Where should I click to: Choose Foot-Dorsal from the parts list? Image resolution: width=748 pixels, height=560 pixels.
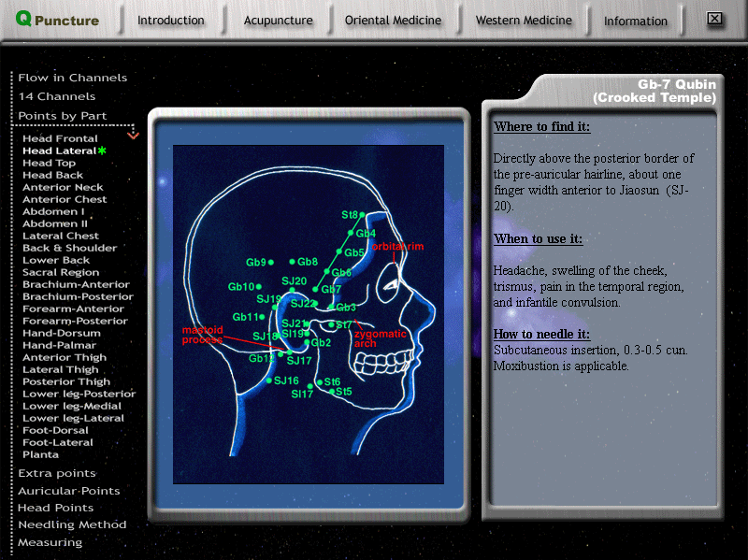click(55, 430)
